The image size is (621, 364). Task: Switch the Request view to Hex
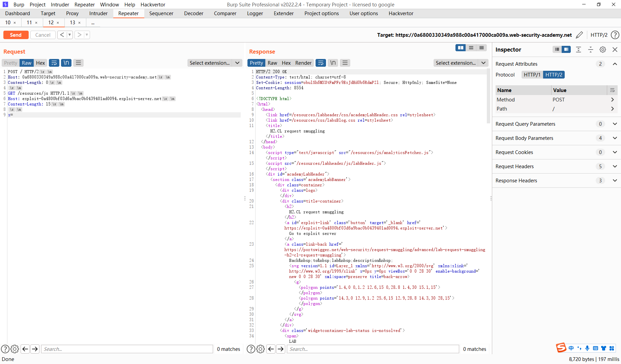pos(40,63)
